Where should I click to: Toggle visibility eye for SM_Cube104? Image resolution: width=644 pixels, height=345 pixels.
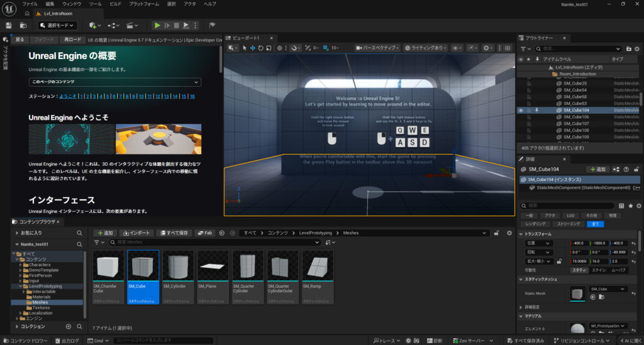click(521, 110)
